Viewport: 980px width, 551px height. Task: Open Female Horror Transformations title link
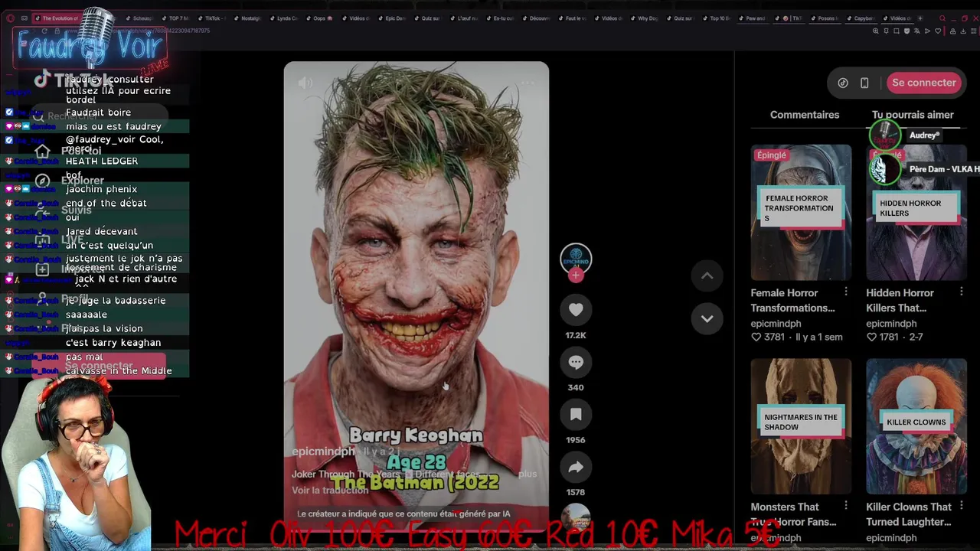792,300
